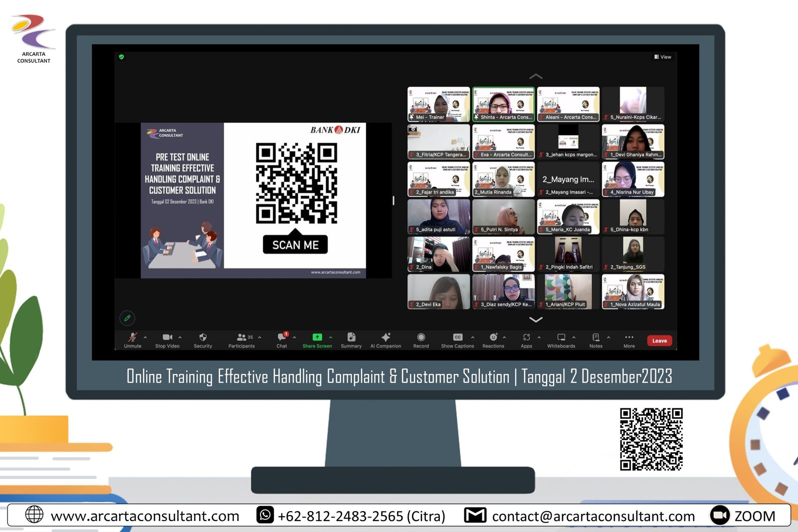This screenshot has height=532, width=798.
Task: Open the More menu
Action: click(629, 338)
